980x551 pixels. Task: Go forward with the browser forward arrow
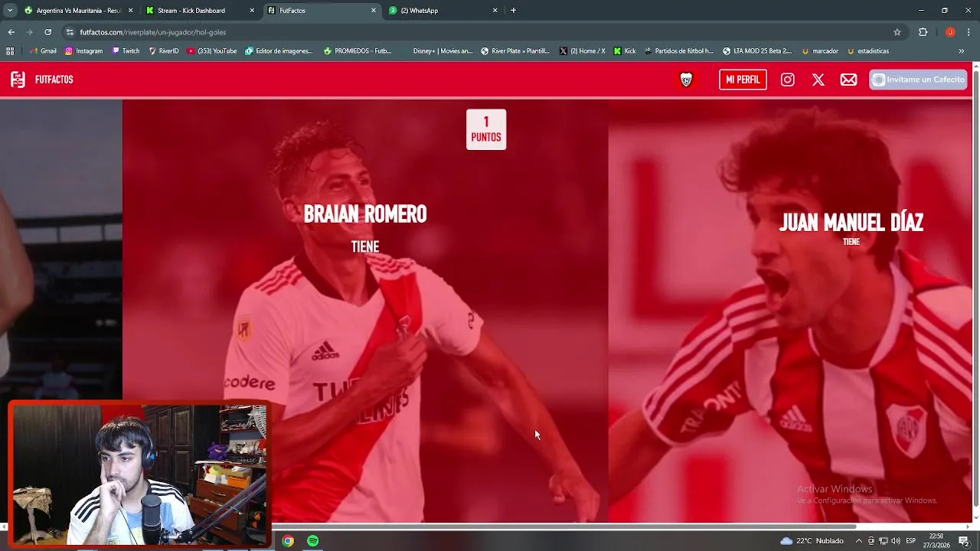[x=29, y=32]
